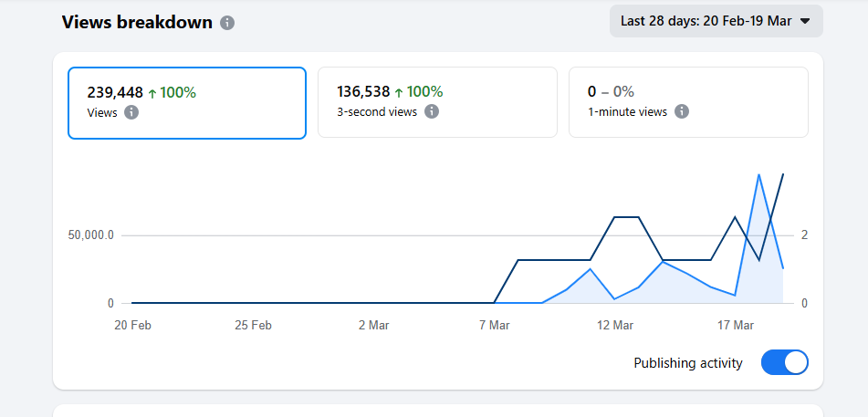Screen dimensions: 868x417
Task: Select the Views metric card
Action: (x=187, y=102)
